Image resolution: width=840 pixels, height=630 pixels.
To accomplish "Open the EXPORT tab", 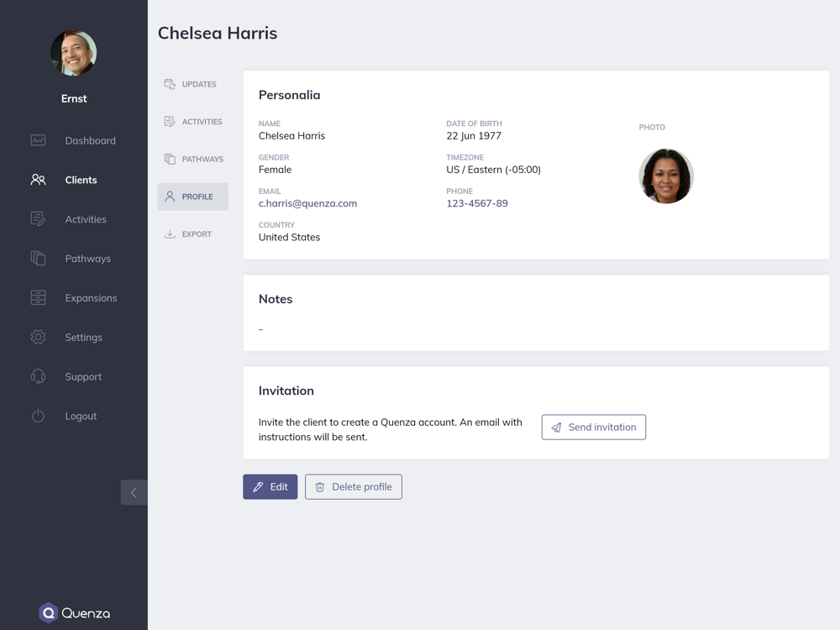I will (x=193, y=234).
